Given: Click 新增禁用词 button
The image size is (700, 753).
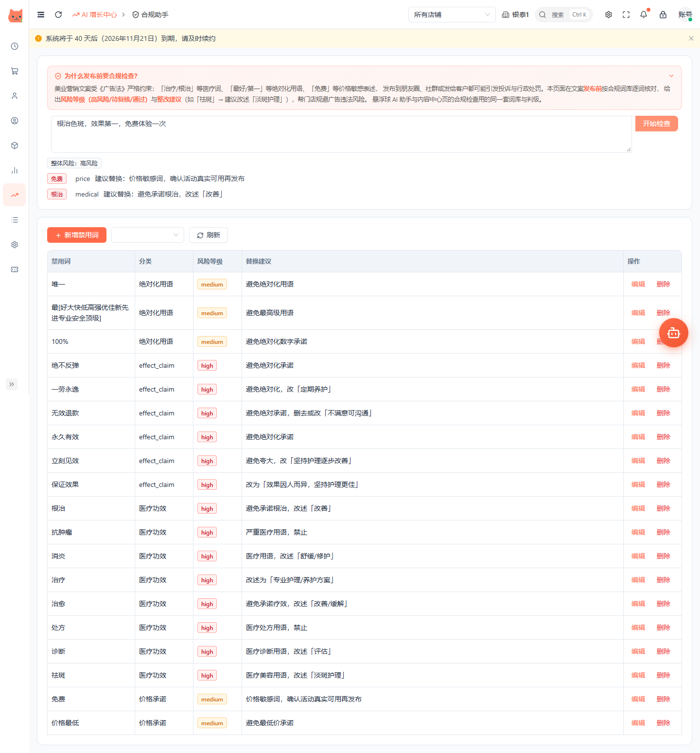Looking at the screenshot, I should coord(77,235).
